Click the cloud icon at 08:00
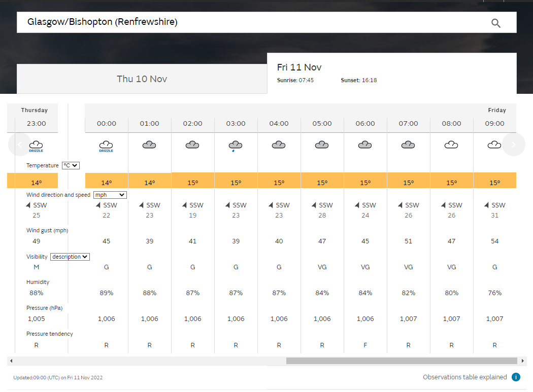The width and height of the screenshot is (533, 392). (x=451, y=145)
